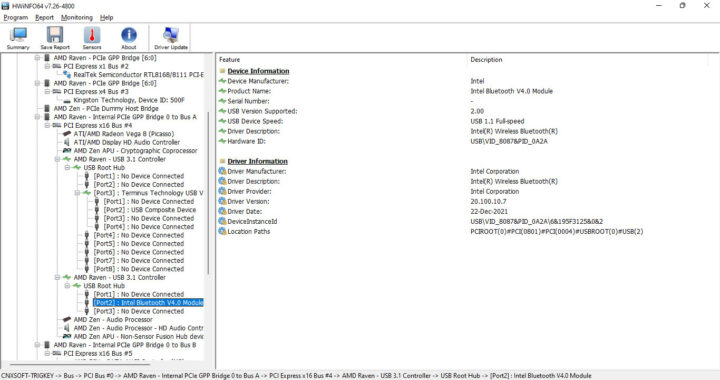Click the About info icon
This screenshot has width=720, height=380.
(x=129, y=38)
